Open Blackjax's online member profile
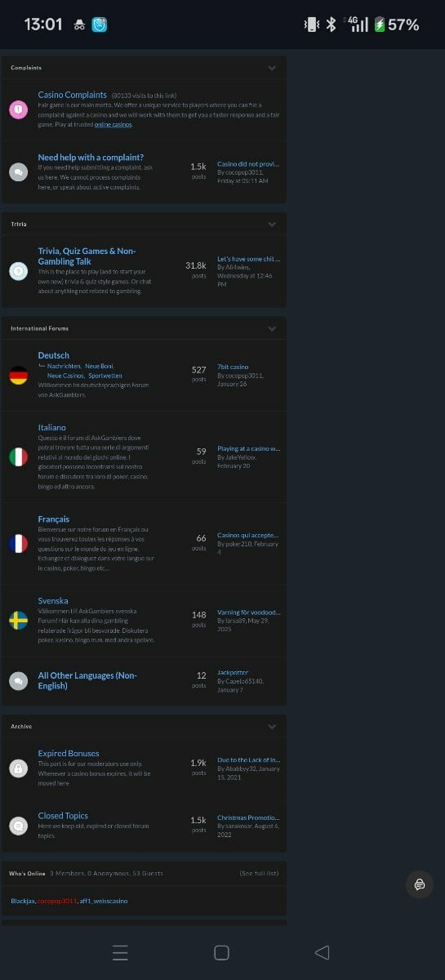445x980 pixels. pyautogui.click(x=23, y=901)
